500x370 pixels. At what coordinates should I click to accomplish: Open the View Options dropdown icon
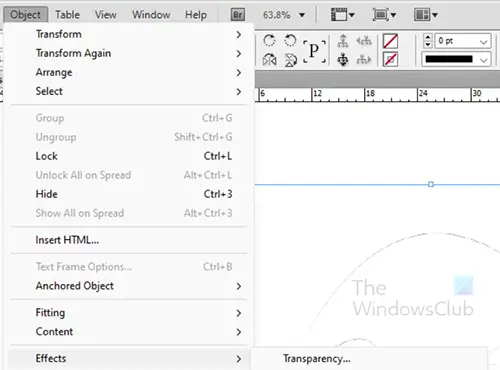342,15
